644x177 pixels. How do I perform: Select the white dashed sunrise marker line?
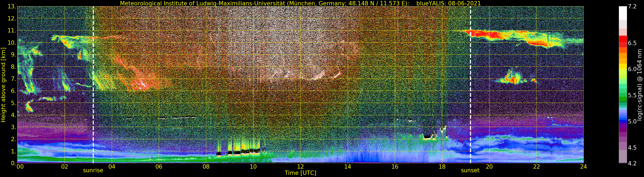pyautogui.click(x=93, y=85)
